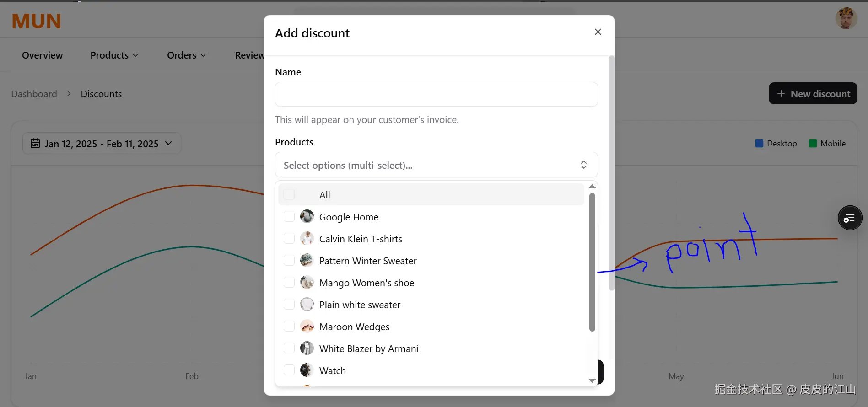Click the MUN logo
The height and width of the screenshot is (407, 868).
36,21
